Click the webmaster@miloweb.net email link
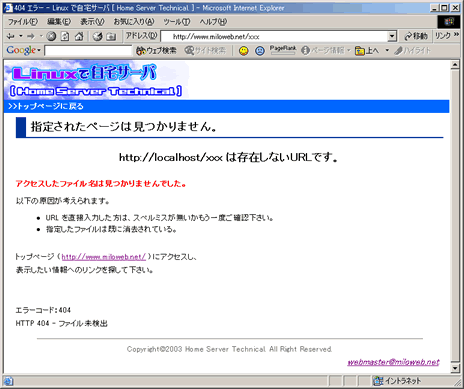The width and height of the screenshot is (464, 389). 393,362
